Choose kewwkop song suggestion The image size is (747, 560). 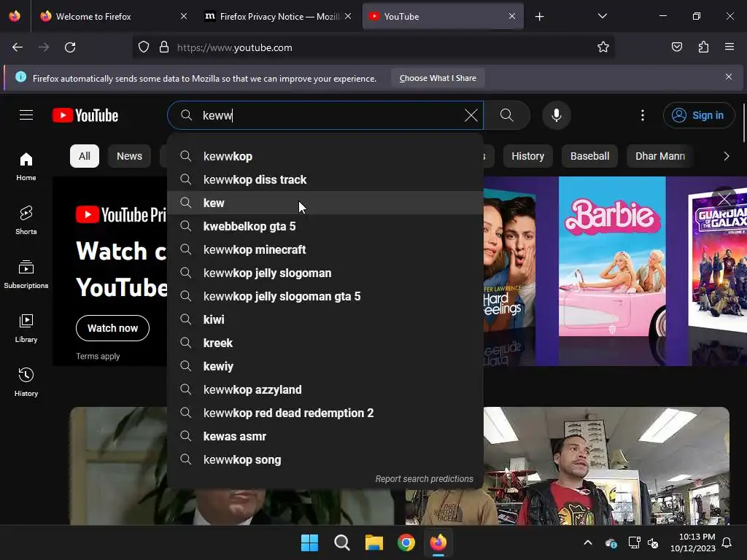(325, 459)
